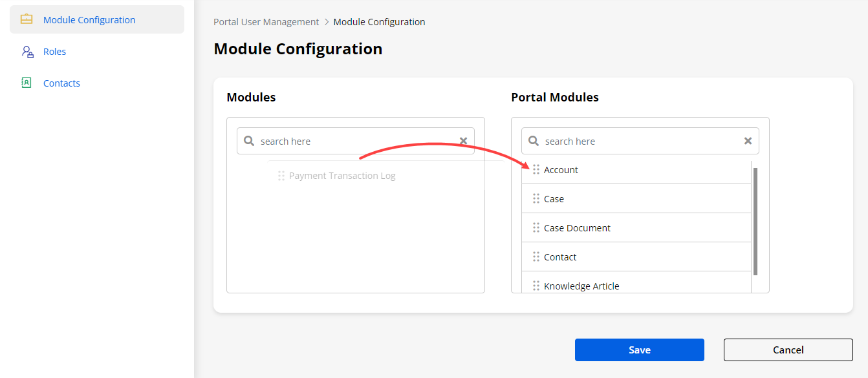Clear the Modules search box with X

tap(463, 141)
